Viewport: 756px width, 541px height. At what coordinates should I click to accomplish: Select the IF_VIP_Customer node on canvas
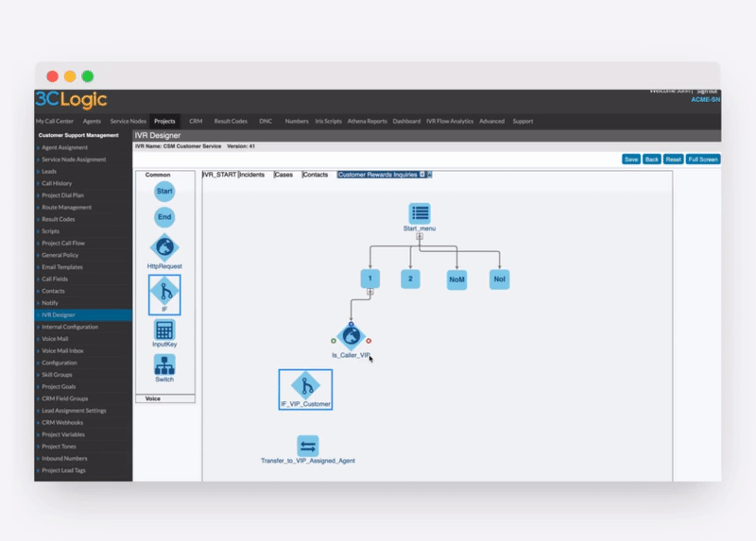pyautogui.click(x=305, y=390)
